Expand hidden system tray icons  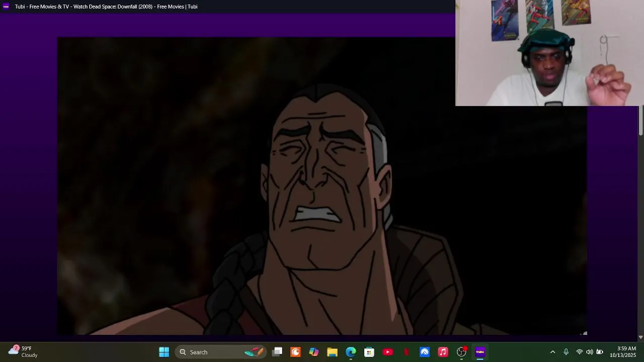[552, 352]
